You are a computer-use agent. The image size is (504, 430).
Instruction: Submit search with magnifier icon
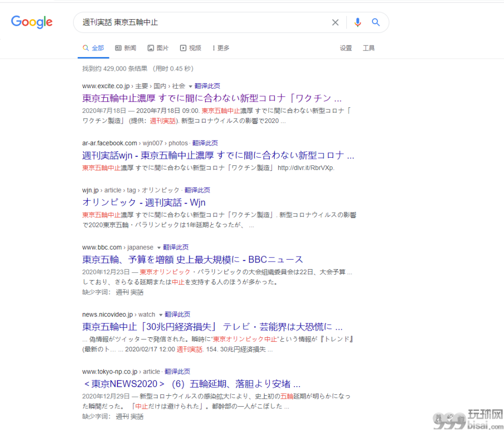(x=376, y=22)
